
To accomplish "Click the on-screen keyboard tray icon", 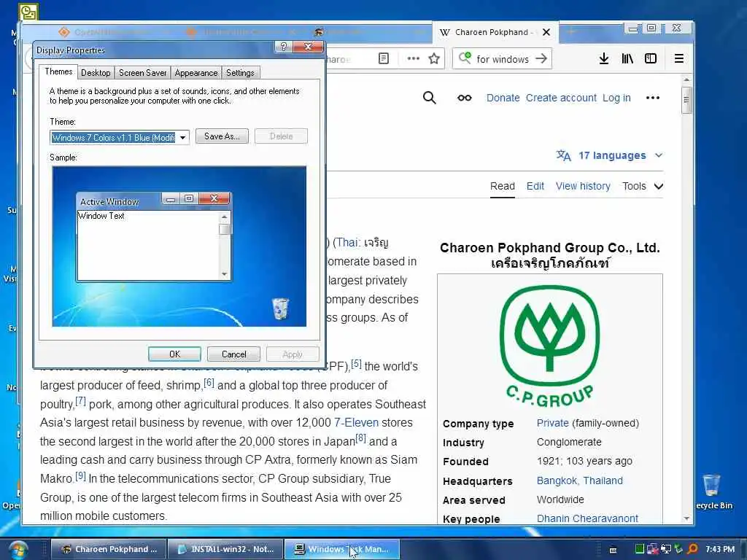I will coord(613,550).
